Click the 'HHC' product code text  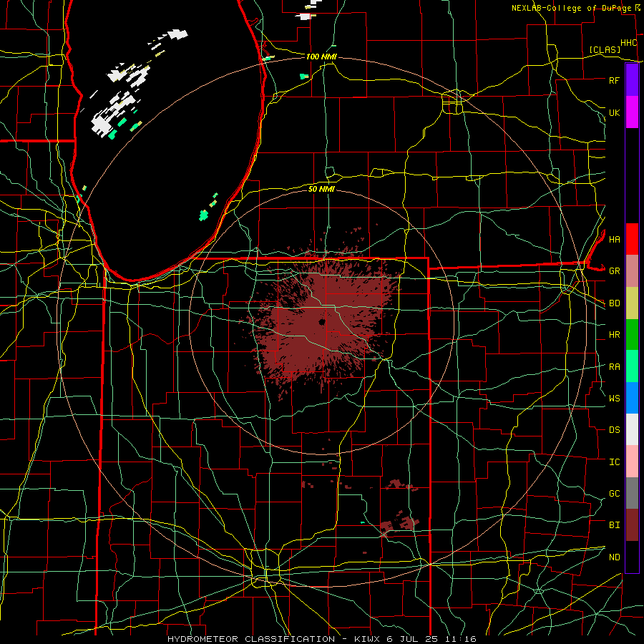pyautogui.click(x=628, y=43)
